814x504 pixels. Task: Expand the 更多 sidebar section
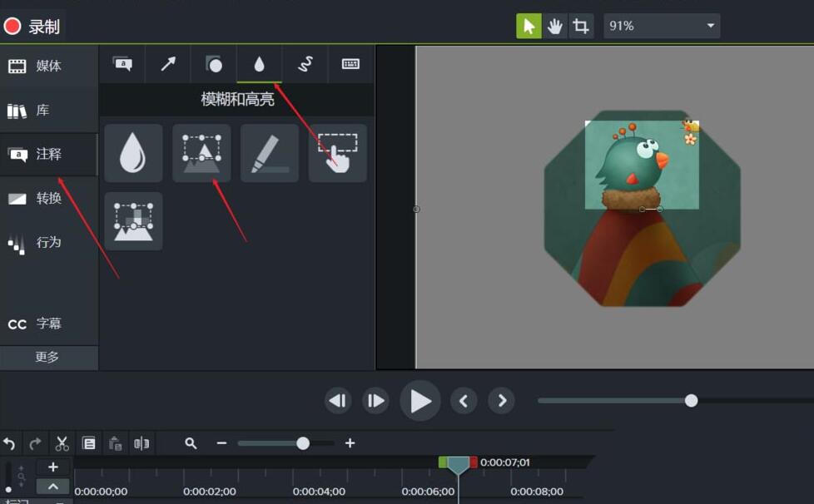click(49, 357)
